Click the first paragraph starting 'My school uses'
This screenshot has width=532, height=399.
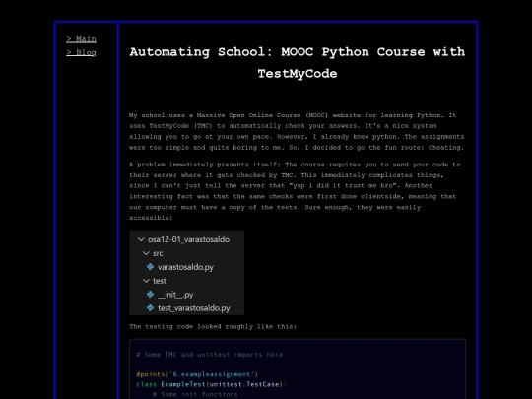(297, 131)
